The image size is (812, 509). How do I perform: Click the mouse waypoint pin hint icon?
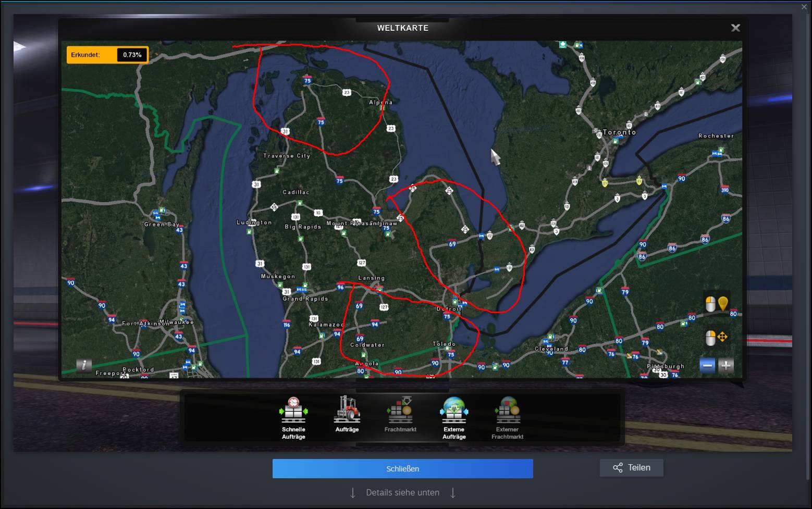pyautogui.click(x=717, y=304)
